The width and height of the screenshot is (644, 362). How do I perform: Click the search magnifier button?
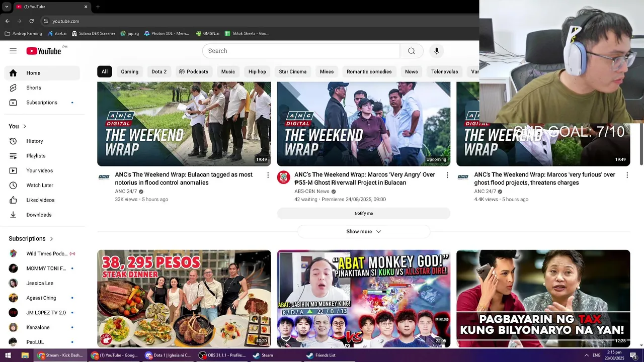coord(412,51)
